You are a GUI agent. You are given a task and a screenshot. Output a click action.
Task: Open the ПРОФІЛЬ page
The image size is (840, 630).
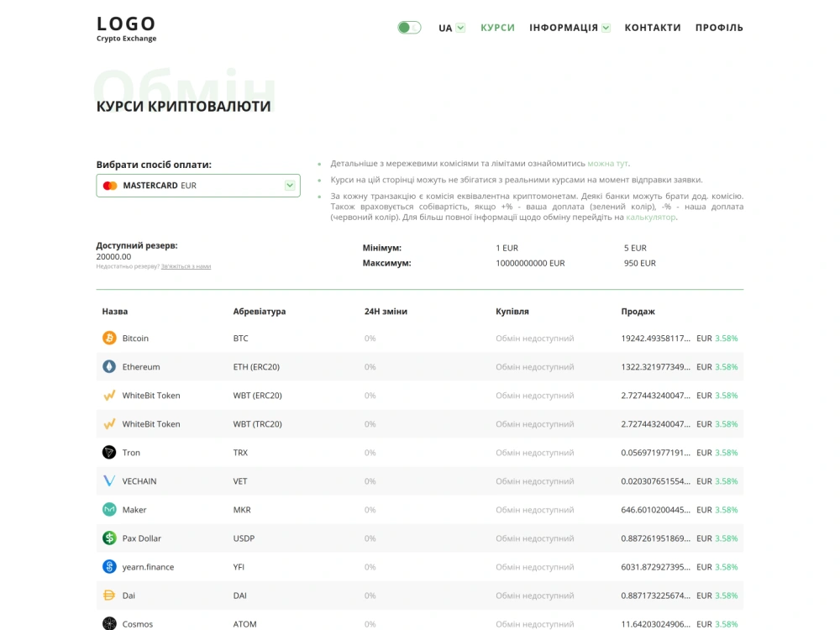pos(720,28)
